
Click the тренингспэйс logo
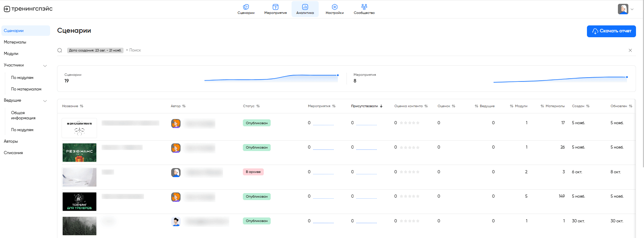point(28,9)
